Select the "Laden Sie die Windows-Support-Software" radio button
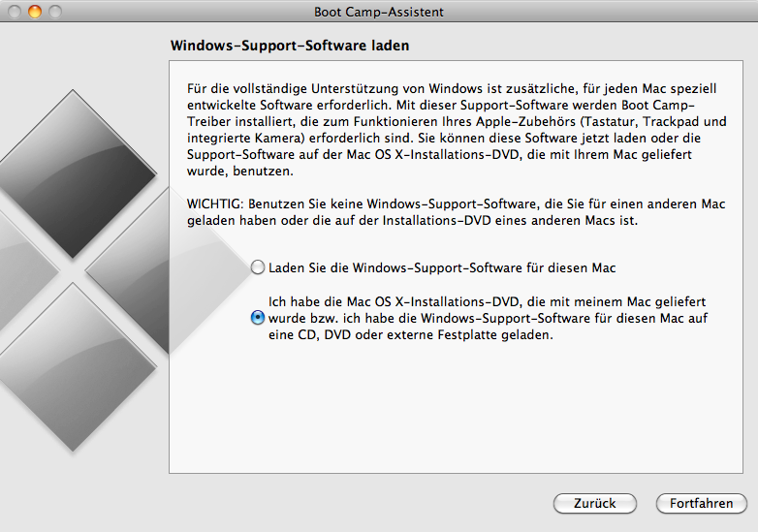 pos(257,266)
